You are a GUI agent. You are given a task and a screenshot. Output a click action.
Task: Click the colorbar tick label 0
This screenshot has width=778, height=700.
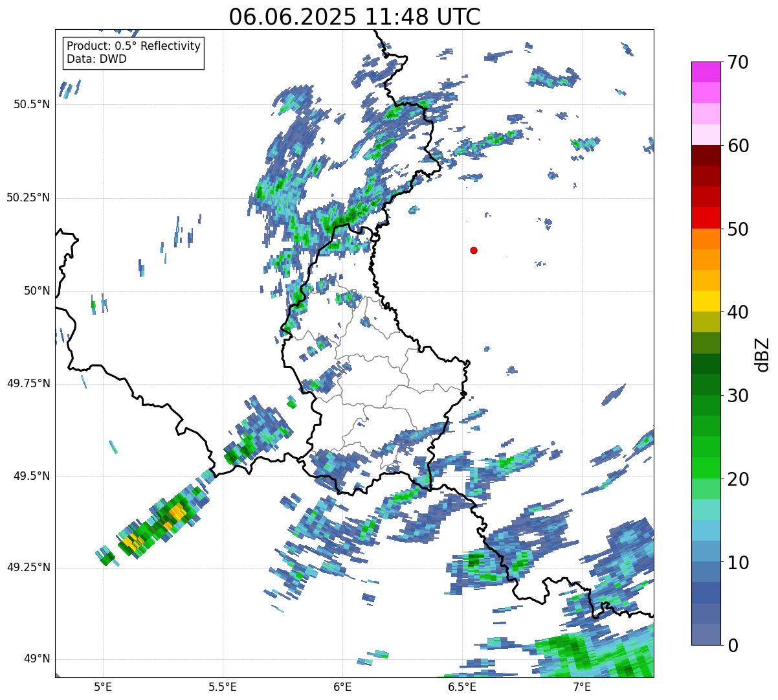coord(733,645)
